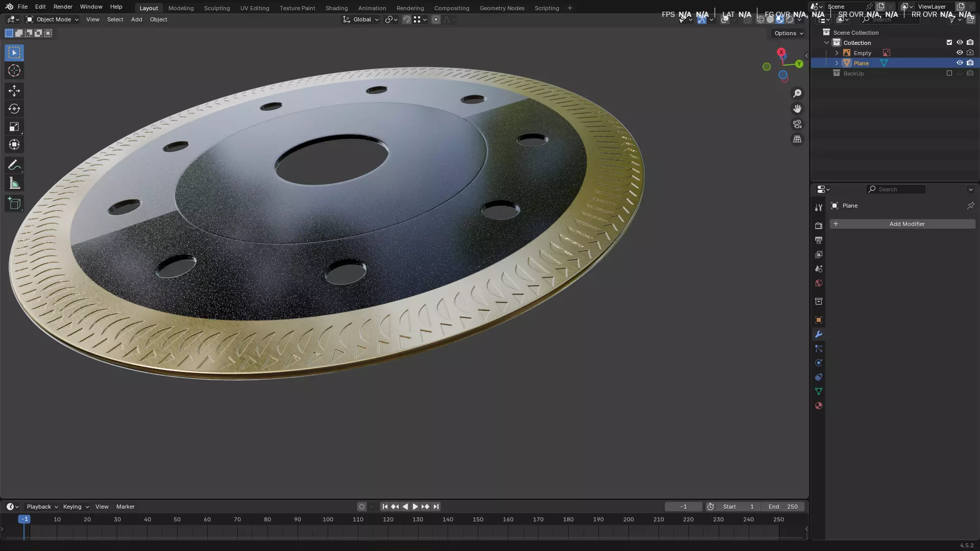Play the animation forward
Image resolution: width=980 pixels, height=551 pixels.
point(415,507)
